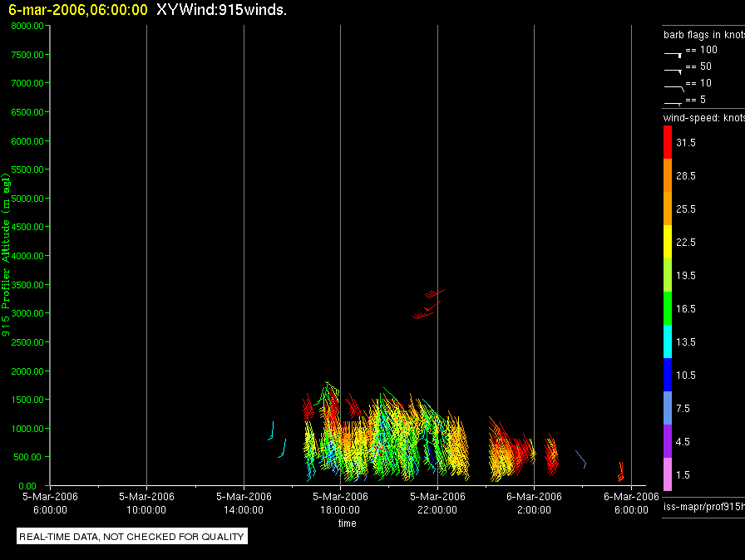Click the blue 10.5 knots swatch
Viewport: 745px width, 560px height.
coord(668,375)
